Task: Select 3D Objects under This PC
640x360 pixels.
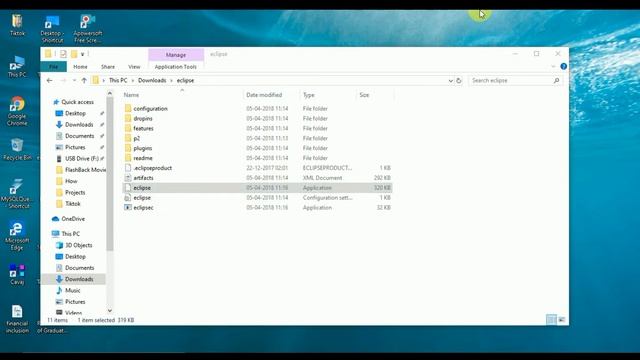Action: [78, 245]
